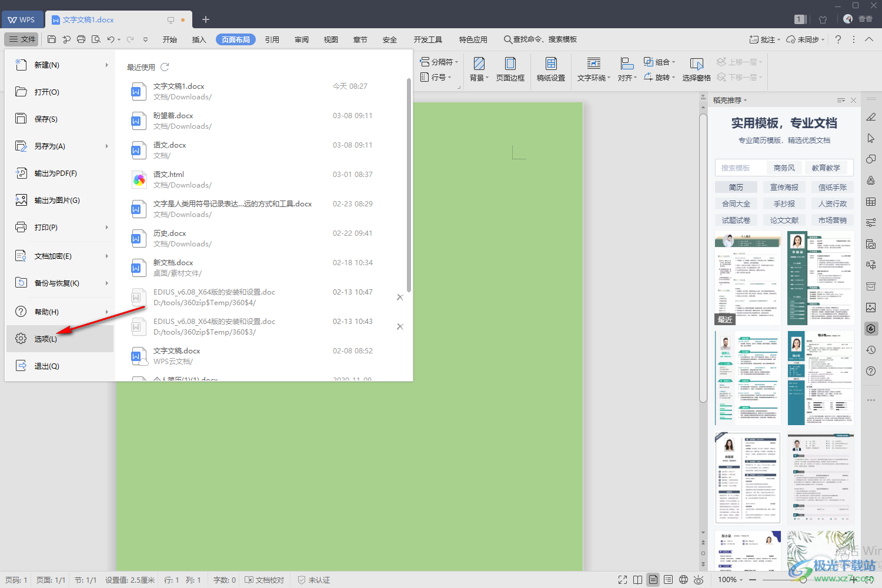Image resolution: width=882 pixels, height=588 pixels.
Task: Switch to page layout view in the status bar
Action: 653,580
